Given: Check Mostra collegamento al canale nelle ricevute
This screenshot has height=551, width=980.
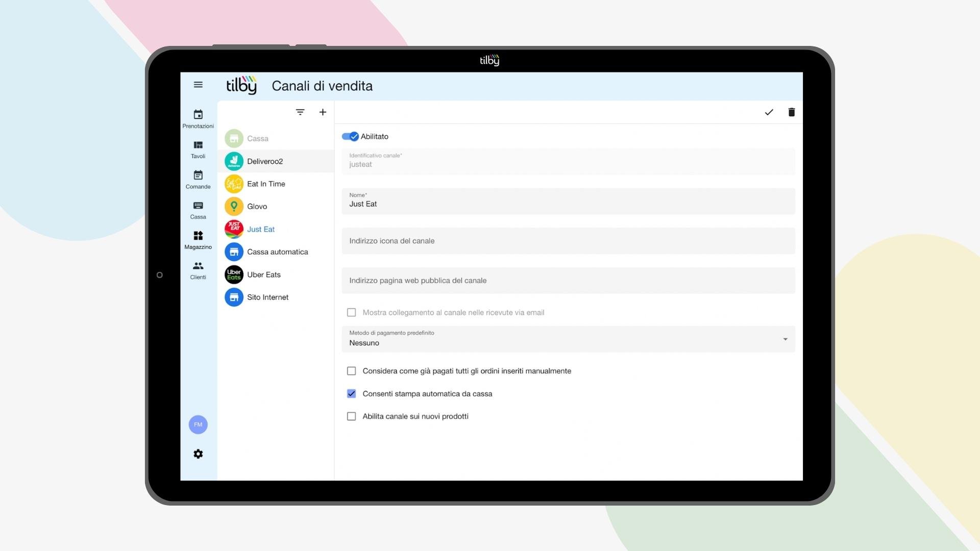Looking at the screenshot, I should [x=352, y=312].
